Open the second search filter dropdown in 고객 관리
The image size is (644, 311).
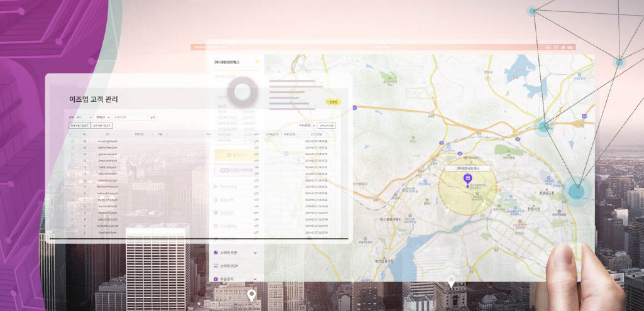coord(103,117)
